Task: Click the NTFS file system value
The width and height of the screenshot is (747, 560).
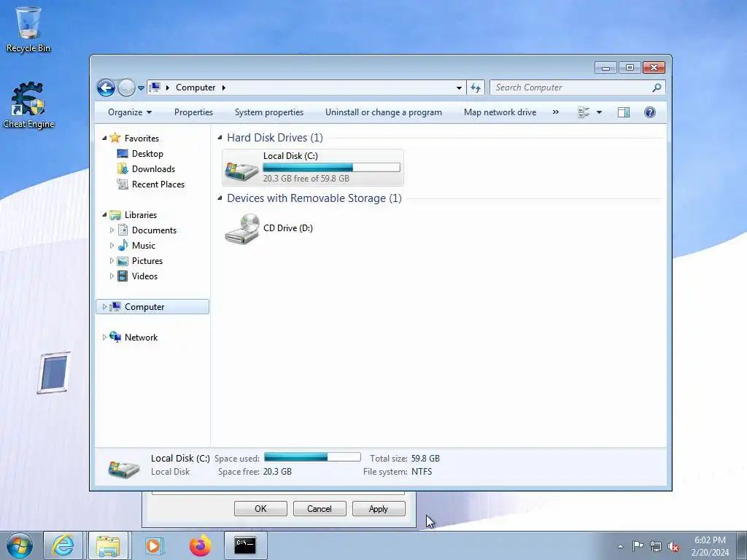Action: pos(422,472)
